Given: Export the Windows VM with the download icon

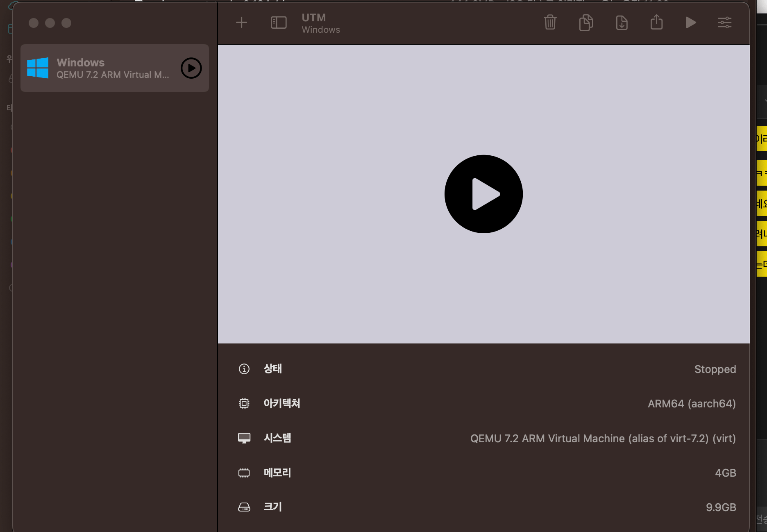Looking at the screenshot, I should click(622, 23).
